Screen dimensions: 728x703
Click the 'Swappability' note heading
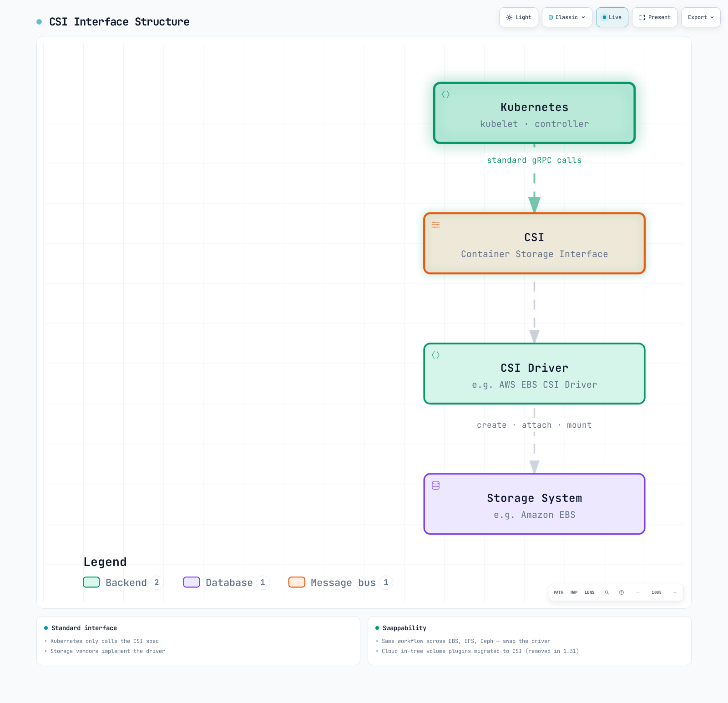[404, 628]
